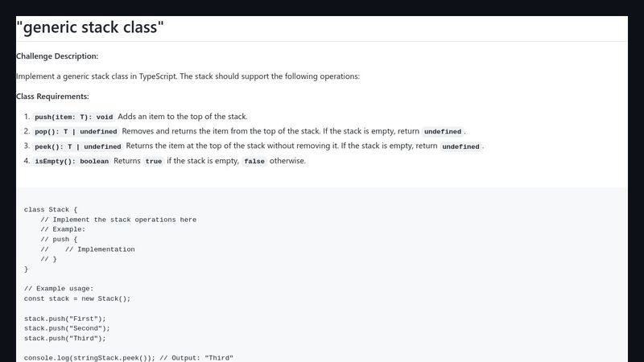Click the 'Implement a generic stack class' sentence

(x=188, y=76)
